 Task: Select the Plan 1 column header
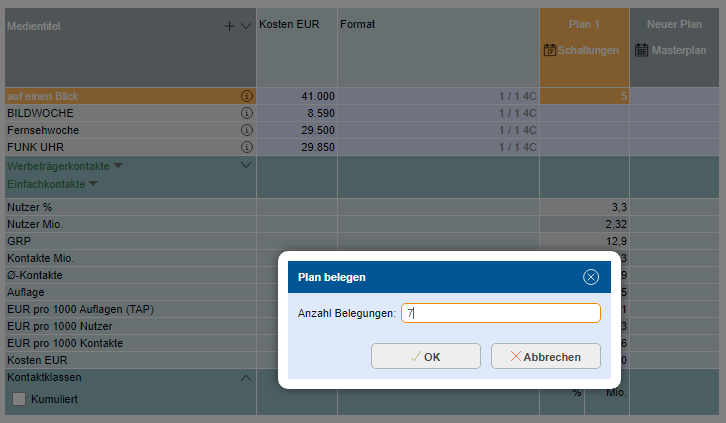(x=584, y=24)
